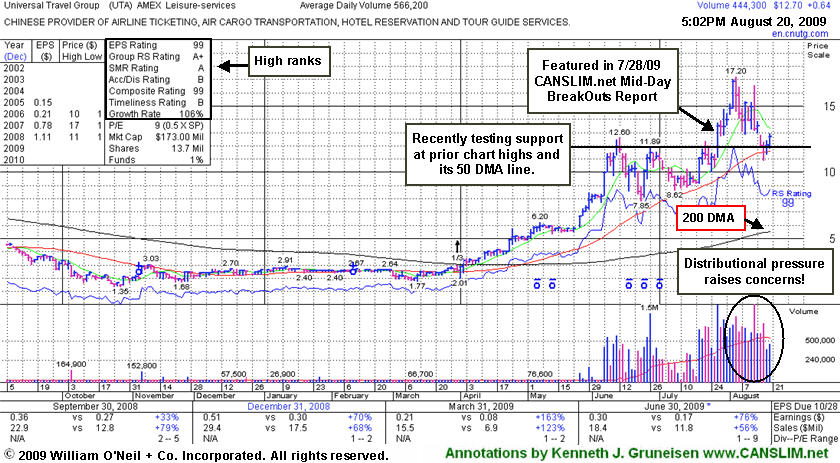This screenshot has height=463, width=840.
Task: Click the 2007 EPS value 0.78
Action: click(x=43, y=125)
